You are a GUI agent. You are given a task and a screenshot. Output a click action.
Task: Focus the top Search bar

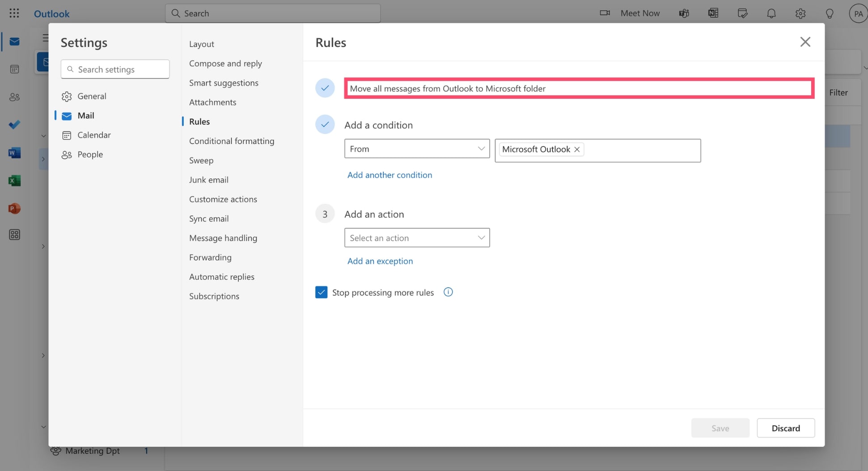273,13
